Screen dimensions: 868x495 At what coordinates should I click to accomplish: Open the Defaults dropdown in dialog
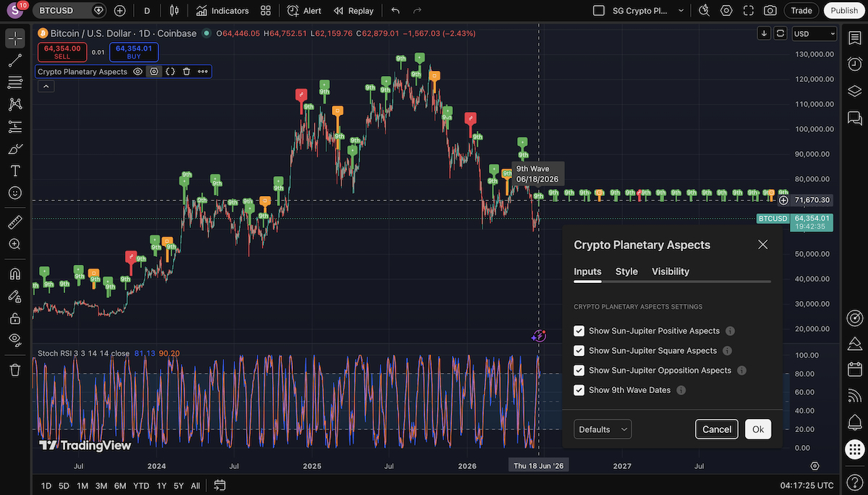tap(603, 429)
